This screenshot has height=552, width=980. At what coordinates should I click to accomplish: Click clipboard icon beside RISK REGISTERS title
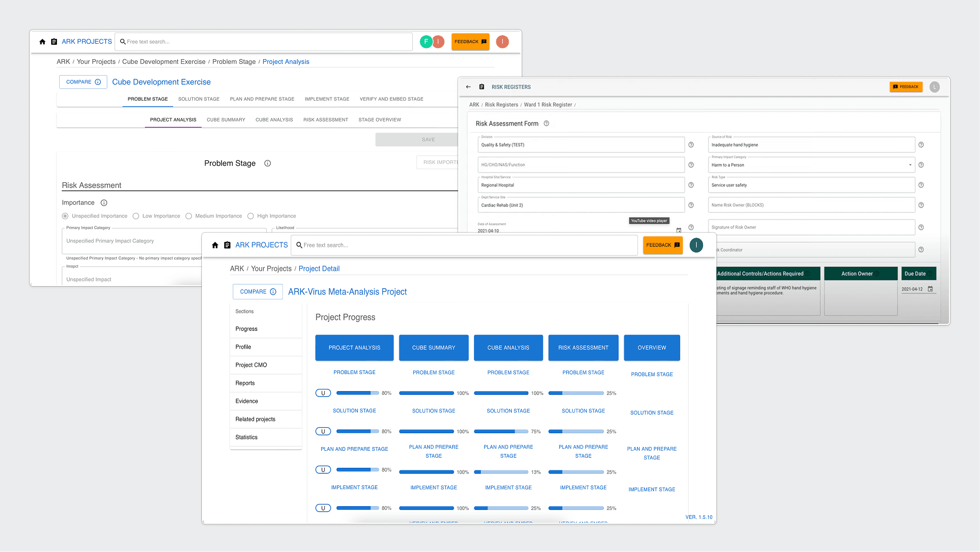481,87
